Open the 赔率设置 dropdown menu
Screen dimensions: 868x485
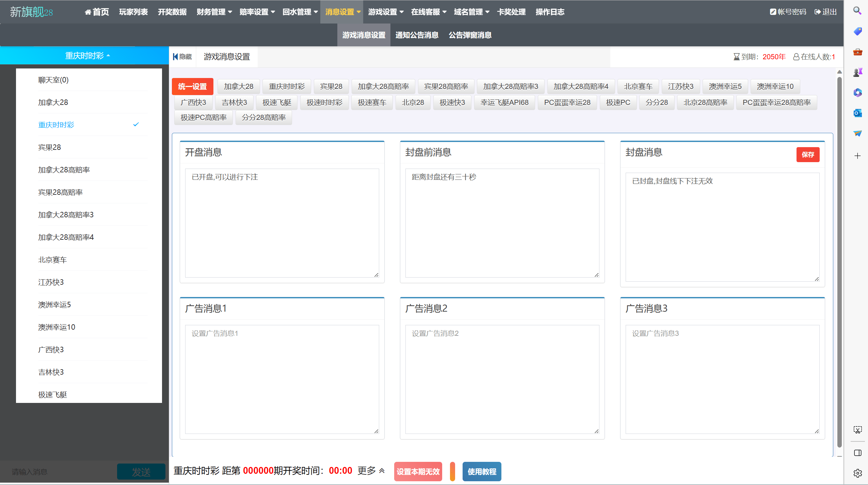(x=257, y=12)
